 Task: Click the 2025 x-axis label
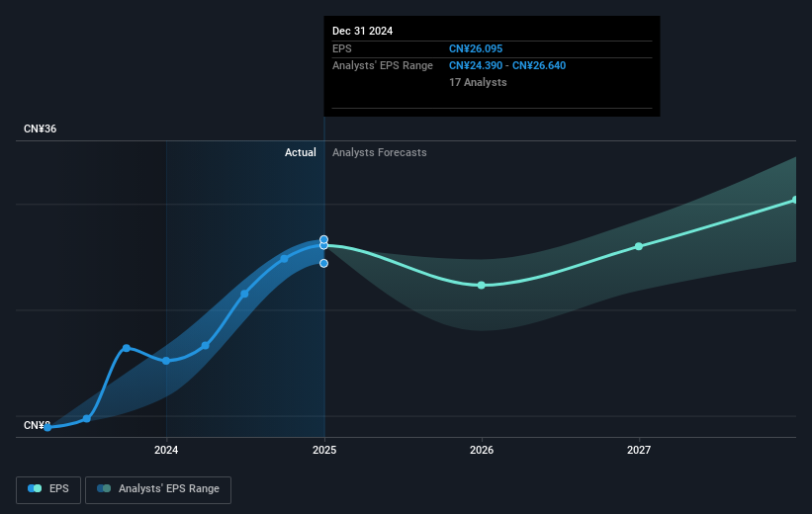(324, 450)
